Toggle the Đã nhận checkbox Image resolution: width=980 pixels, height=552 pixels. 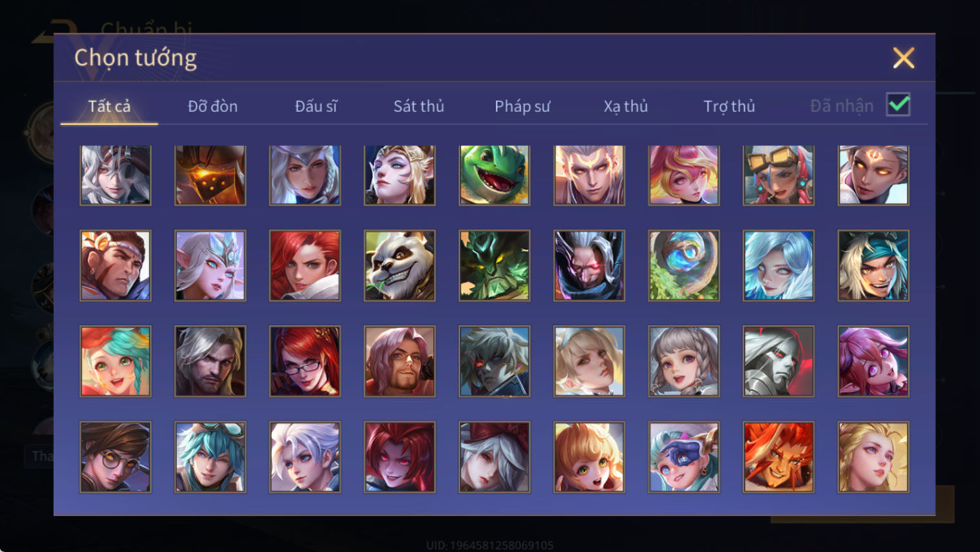pos(898,104)
